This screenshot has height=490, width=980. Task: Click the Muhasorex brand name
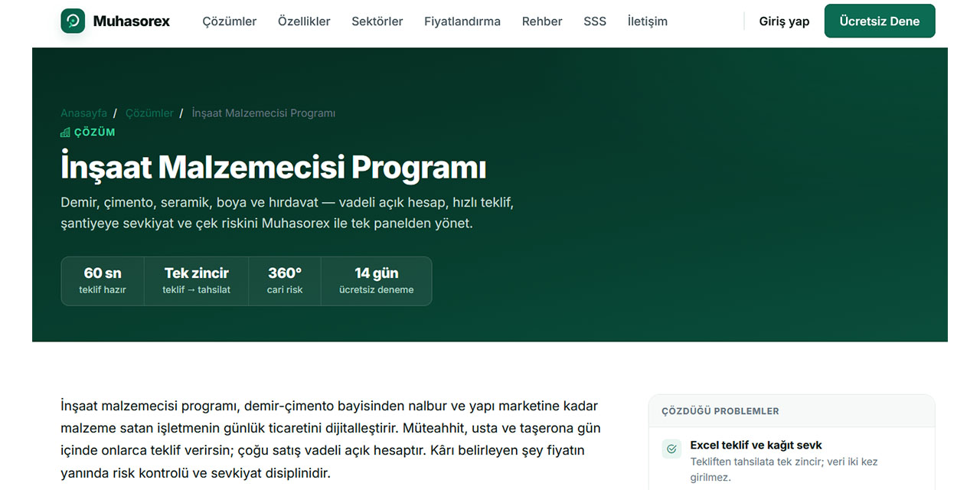pos(132,21)
